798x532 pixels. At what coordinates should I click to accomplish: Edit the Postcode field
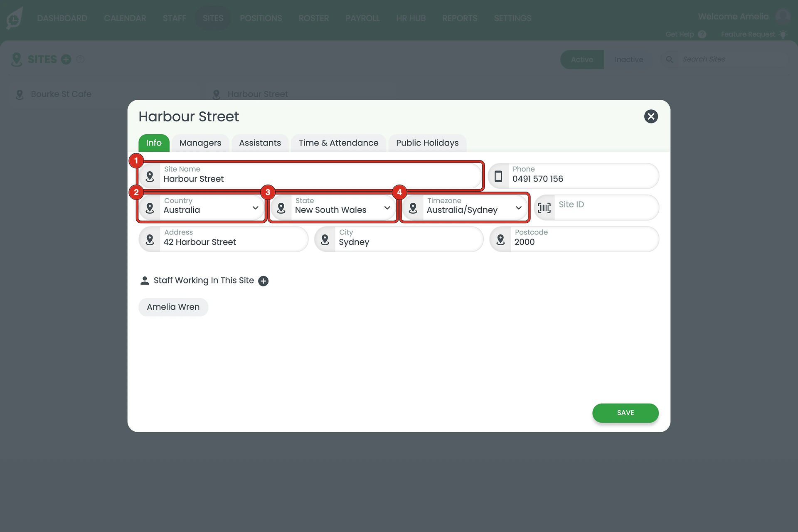pyautogui.click(x=574, y=239)
